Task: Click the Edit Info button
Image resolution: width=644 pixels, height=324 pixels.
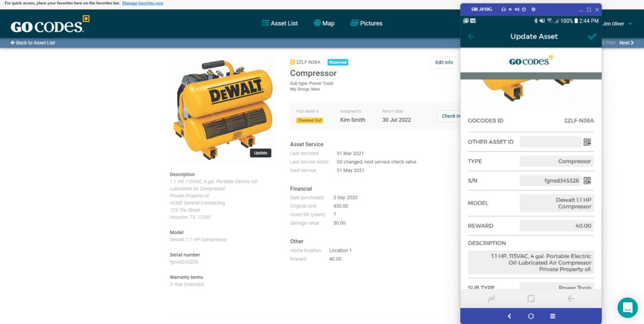Action: coord(444,62)
